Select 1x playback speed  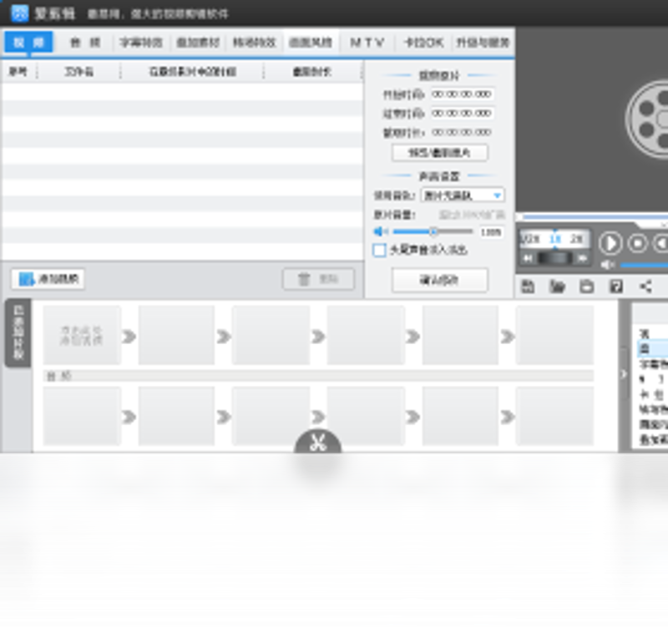click(x=554, y=239)
